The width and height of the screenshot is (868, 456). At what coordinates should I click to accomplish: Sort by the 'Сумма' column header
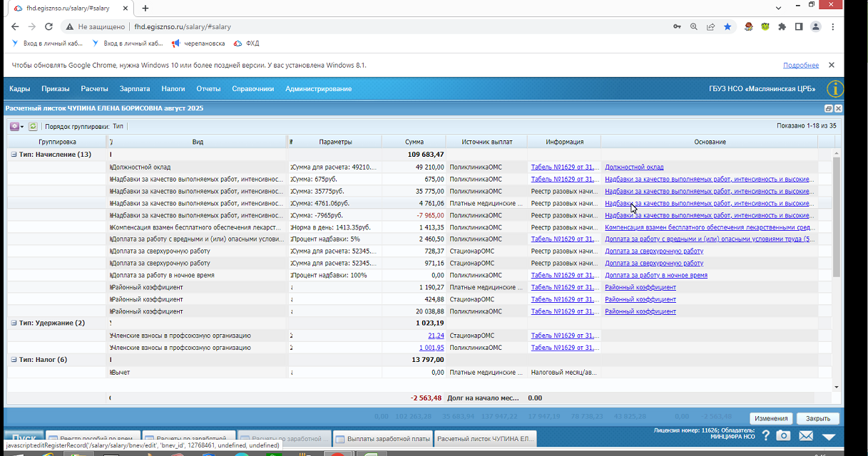click(x=414, y=142)
